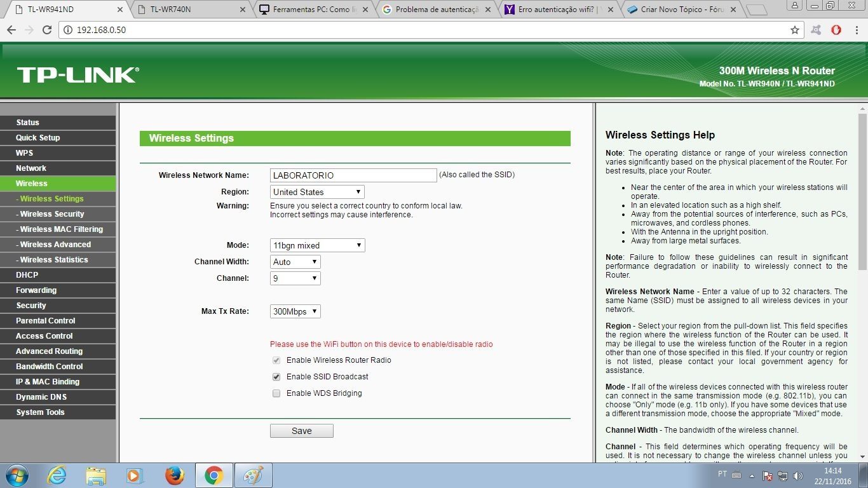This screenshot has width=868, height=488.
Task: Reload the router page
Action: (x=46, y=30)
